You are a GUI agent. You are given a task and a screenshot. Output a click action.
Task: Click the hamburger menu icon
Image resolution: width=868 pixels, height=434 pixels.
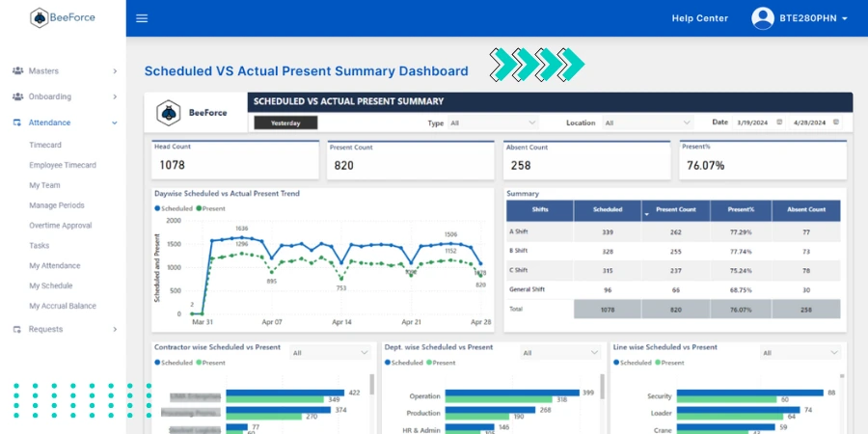pyautogui.click(x=142, y=18)
